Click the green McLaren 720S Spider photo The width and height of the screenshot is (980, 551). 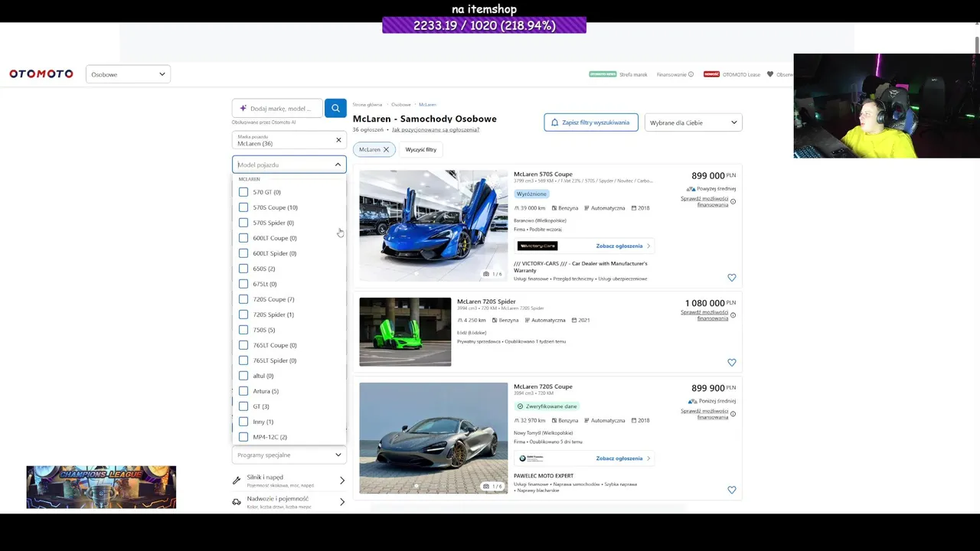click(x=405, y=331)
